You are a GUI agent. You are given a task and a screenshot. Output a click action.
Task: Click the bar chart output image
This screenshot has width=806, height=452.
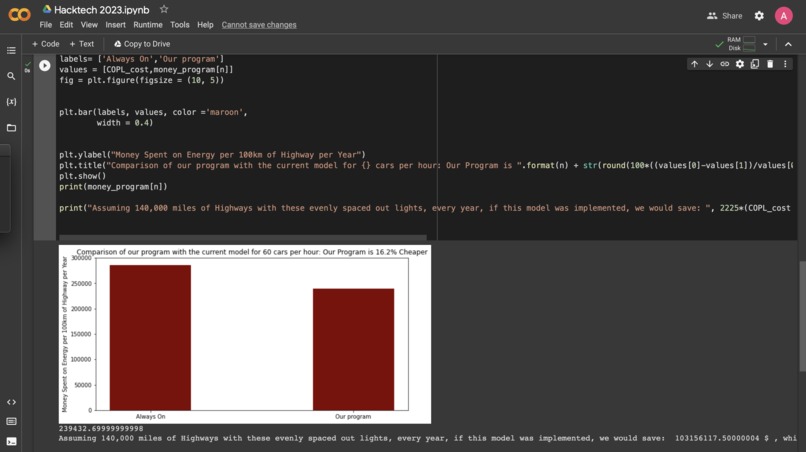tap(245, 334)
